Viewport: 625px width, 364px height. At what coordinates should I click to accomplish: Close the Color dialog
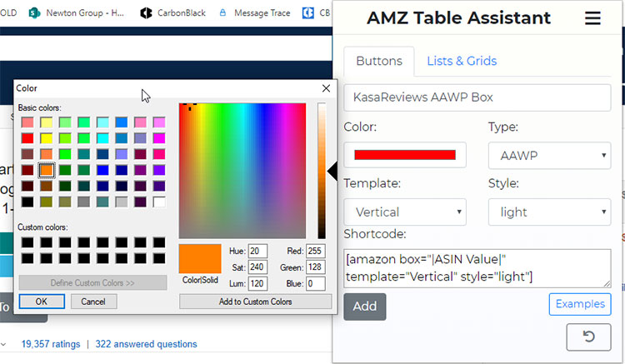pos(326,87)
